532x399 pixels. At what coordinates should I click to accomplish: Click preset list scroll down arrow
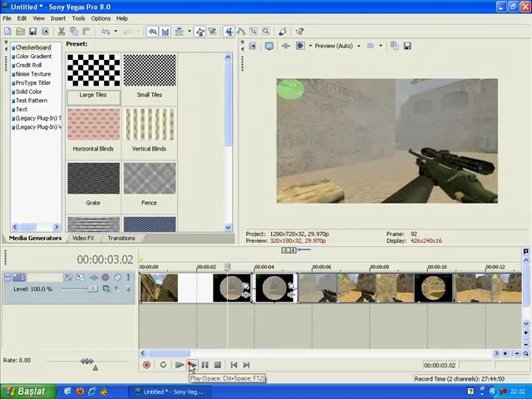[x=228, y=227]
